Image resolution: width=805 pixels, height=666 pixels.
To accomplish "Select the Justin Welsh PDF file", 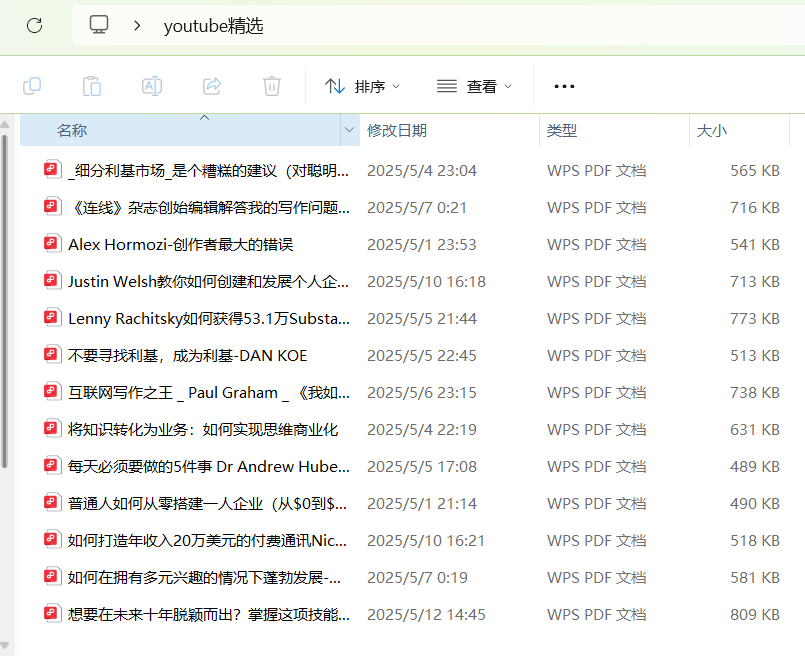I will click(x=208, y=281).
